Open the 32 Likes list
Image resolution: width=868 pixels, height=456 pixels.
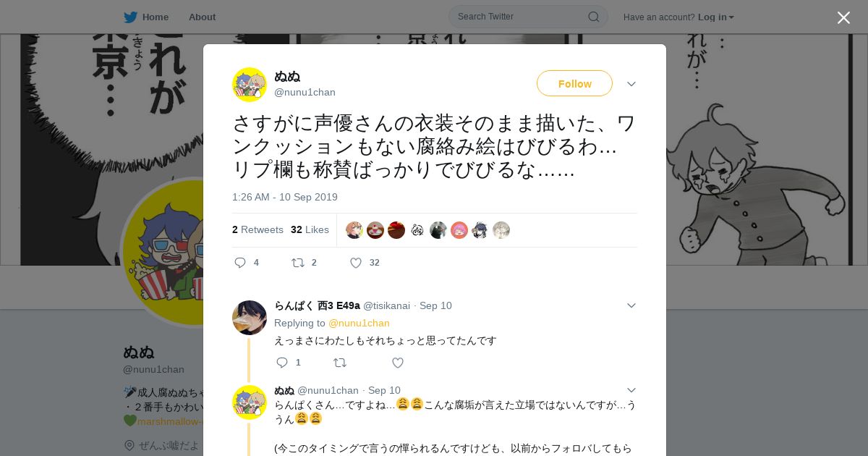point(310,229)
